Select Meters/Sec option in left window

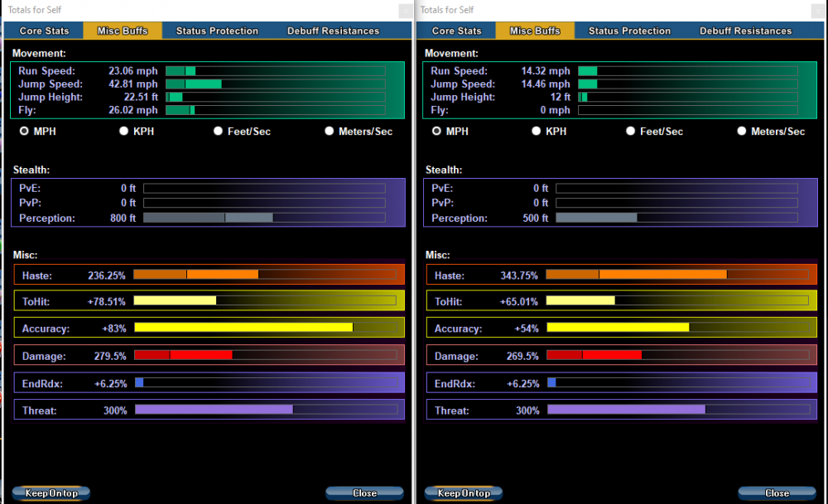[330, 131]
